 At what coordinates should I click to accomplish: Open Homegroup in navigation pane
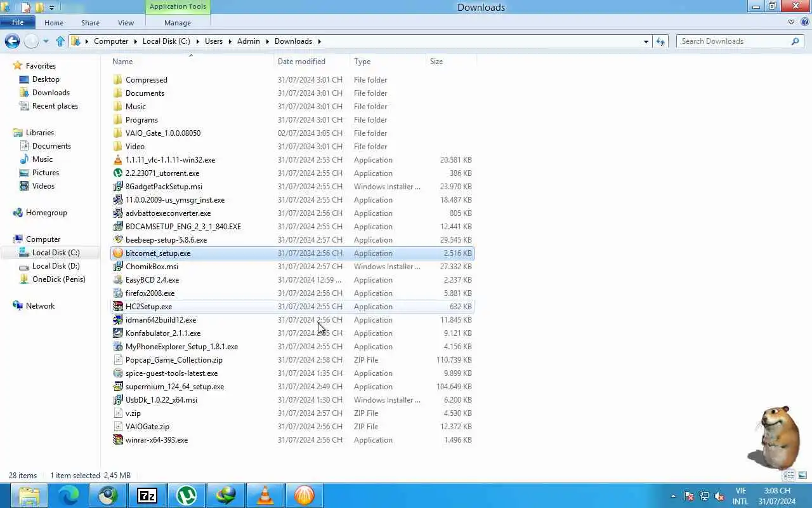click(x=46, y=213)
